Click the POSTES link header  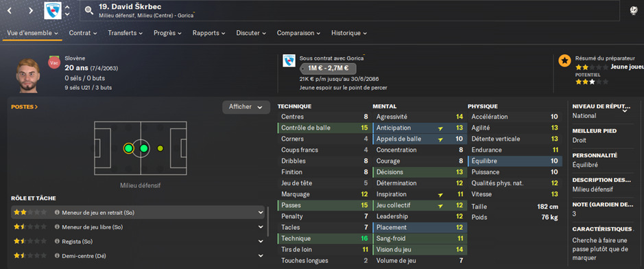pyautogui.click(x=25, y=107)
